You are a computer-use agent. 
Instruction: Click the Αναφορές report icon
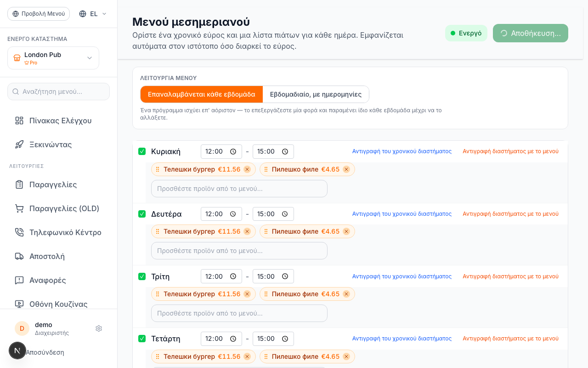tap(19, 280)
